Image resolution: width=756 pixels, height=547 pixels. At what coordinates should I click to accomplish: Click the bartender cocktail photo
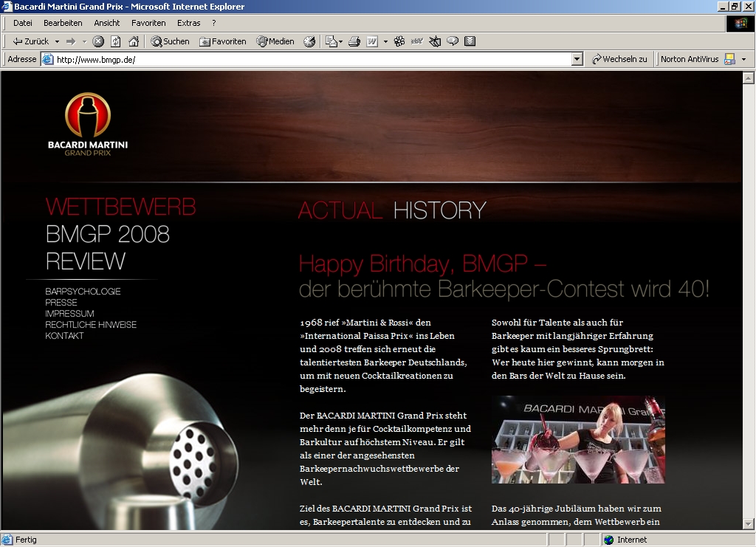point(578,440)
